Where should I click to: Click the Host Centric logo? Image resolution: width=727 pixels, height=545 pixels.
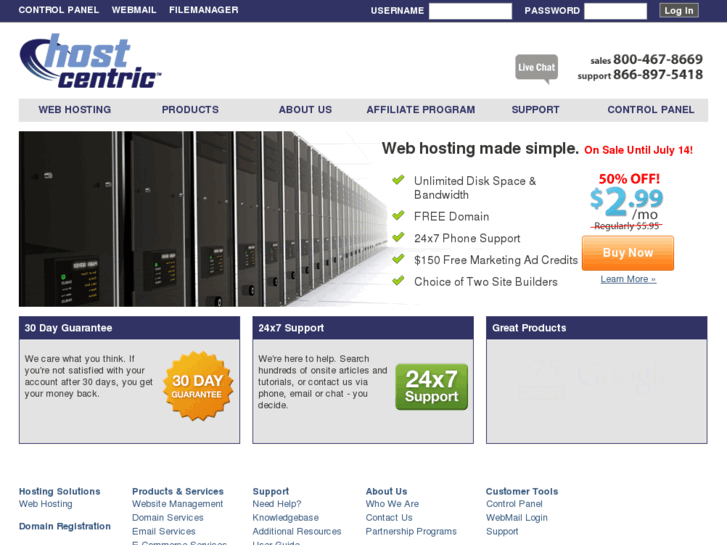(x=90, y=61)
